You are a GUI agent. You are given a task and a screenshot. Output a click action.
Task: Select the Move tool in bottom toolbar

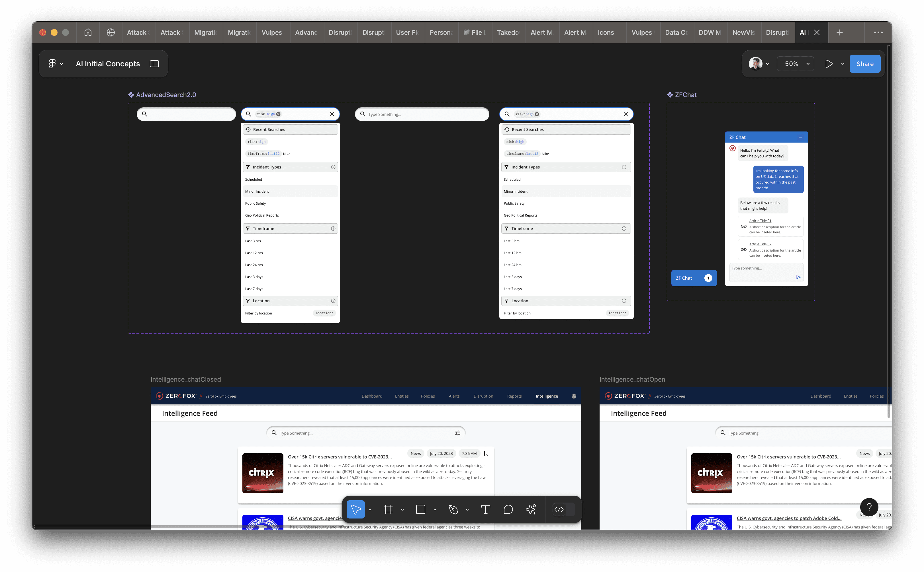click(x=355, y=510)
